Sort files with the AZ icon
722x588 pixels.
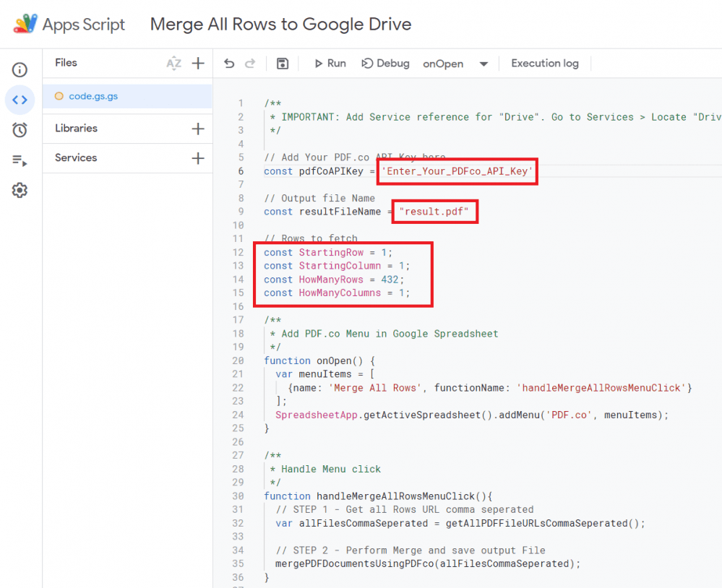click(173, 64)
